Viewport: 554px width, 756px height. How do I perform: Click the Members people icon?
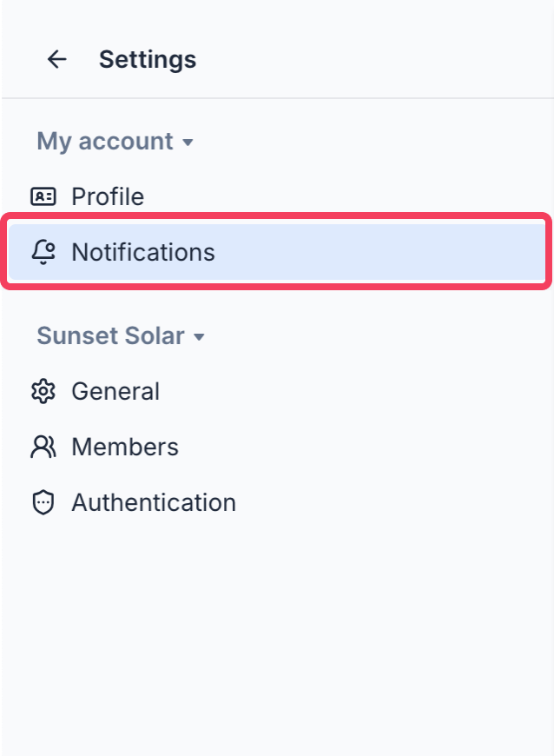click(x=43, y=447)
